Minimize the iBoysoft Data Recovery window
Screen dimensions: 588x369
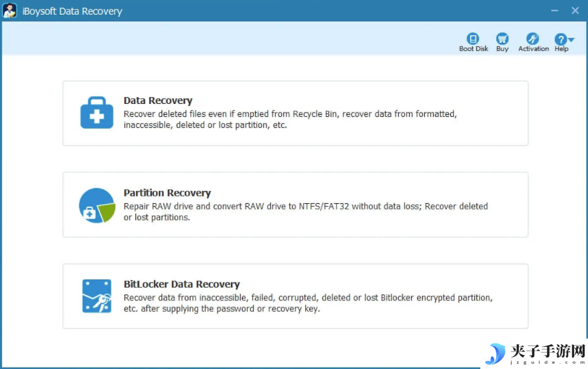555,11
